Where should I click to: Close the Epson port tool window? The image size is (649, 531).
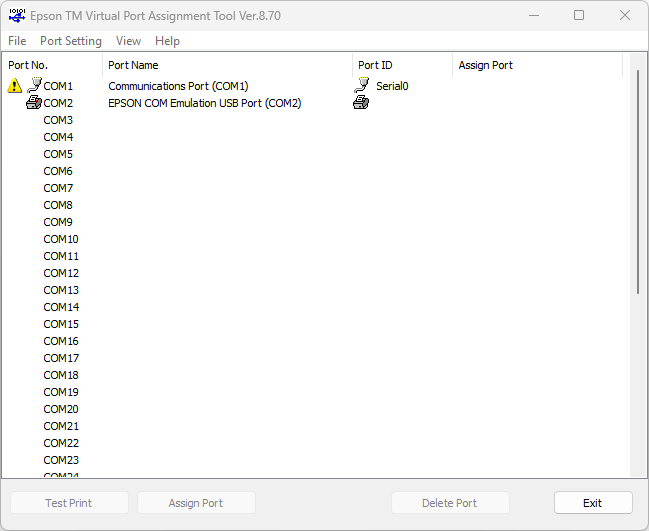click(625, 15)
